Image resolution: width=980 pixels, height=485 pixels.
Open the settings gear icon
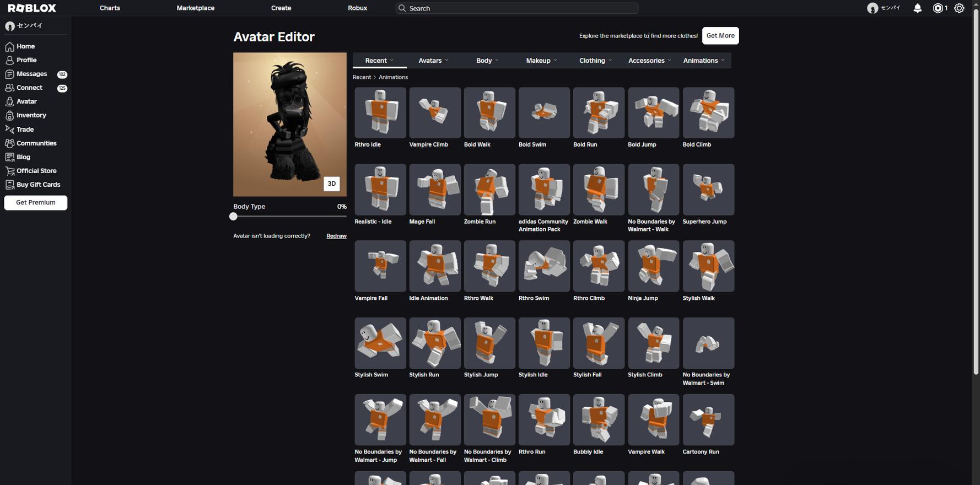pos(959,8)
